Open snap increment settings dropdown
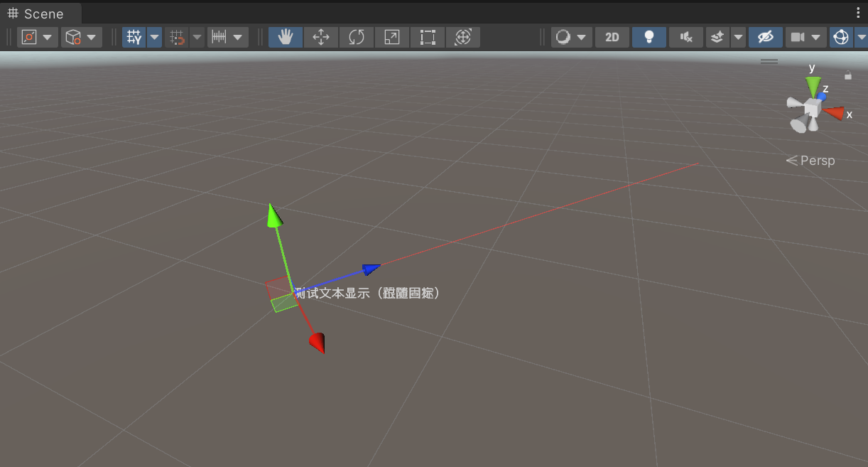Viewport: 868px width, 467px height. click(227, 37)
